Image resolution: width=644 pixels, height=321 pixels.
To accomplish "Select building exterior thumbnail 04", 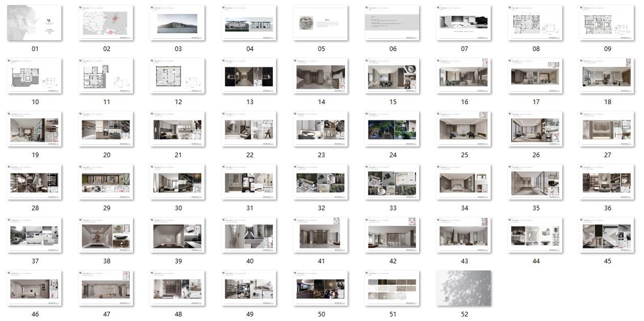I will point(249,23).
